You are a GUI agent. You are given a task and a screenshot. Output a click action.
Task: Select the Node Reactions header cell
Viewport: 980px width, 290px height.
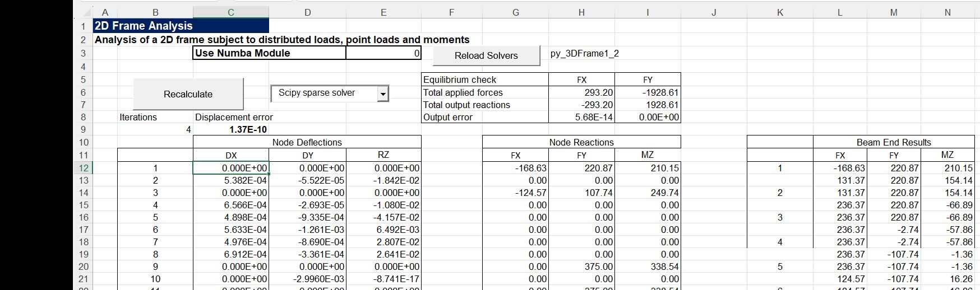pyautogui.click(x=581, y=142)
